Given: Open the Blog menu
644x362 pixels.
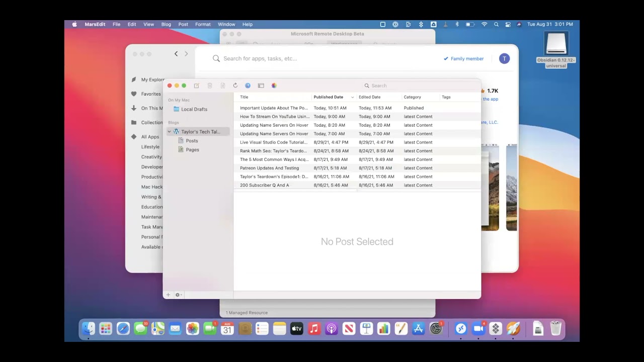Looking at the screenshot, I should pyautogui.click(x=166, y=24).
